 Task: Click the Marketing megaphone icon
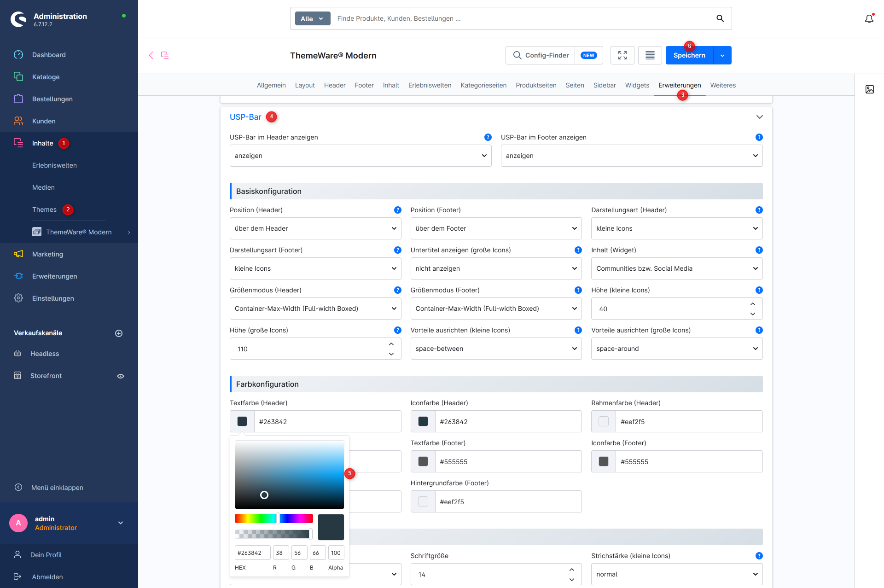[x=18, y=254]
